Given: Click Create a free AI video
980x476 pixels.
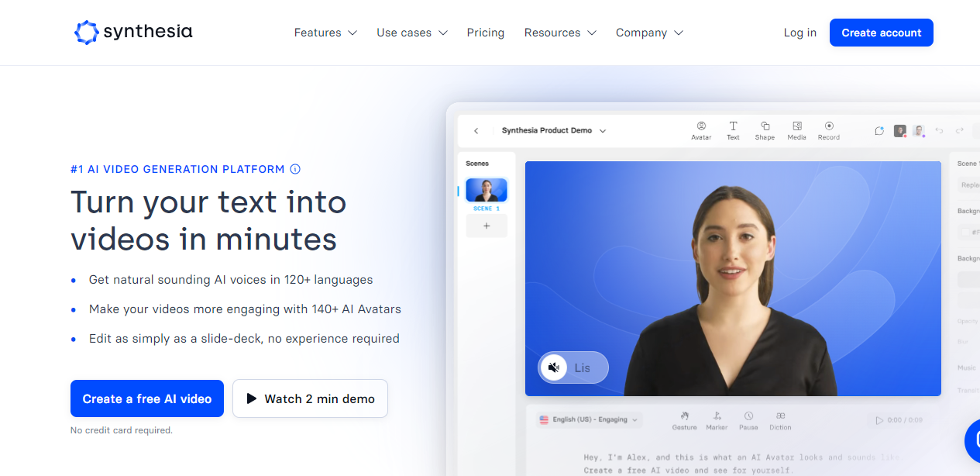Looking at the screenshot, I should click(x=147, y=398).
